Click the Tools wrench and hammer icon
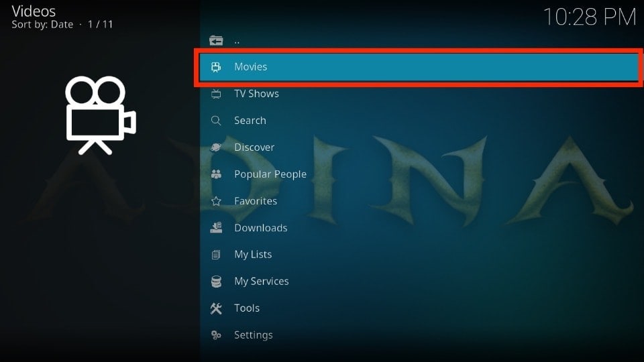 [x=216, y=308]
